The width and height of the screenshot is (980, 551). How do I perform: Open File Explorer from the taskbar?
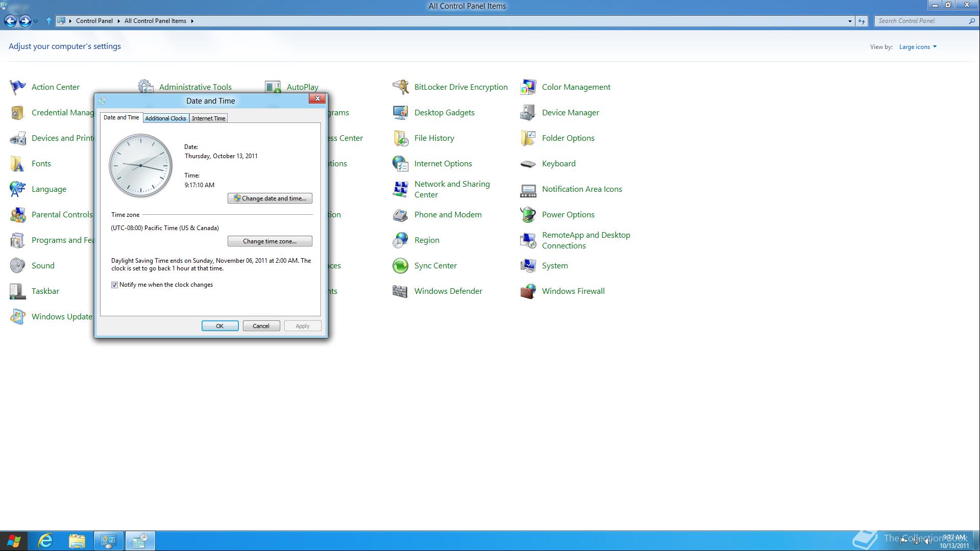pyautogui.click(x=77, y=541)
